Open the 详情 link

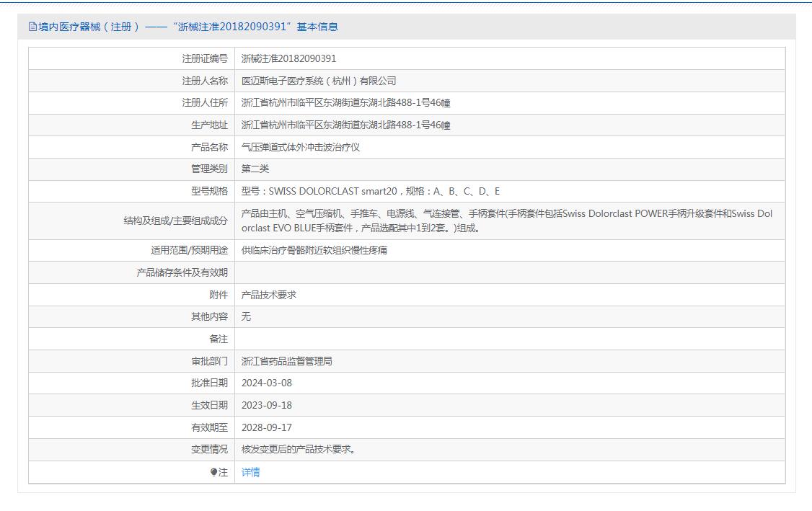(x=250, y=473)
